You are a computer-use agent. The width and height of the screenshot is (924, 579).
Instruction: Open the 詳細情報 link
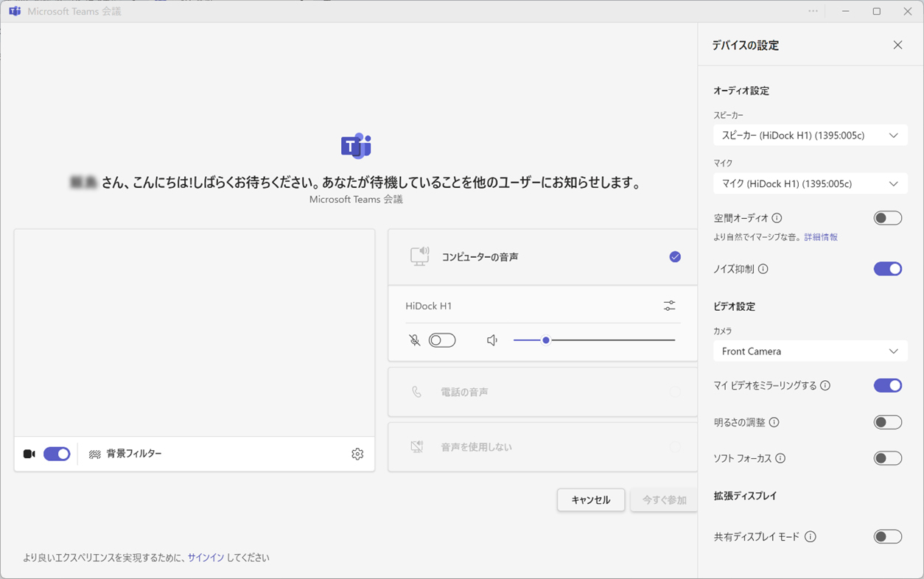pyautogui.click(x=821, y=237)
